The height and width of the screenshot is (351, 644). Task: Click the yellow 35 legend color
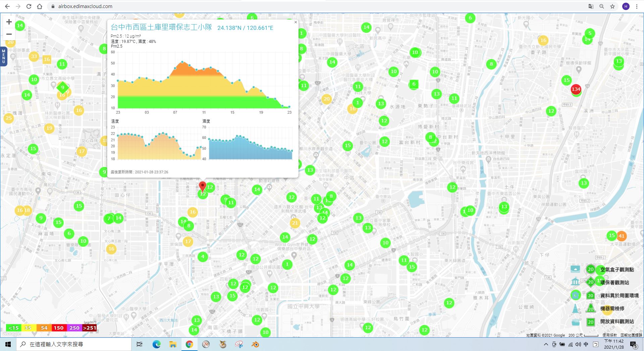28,328
